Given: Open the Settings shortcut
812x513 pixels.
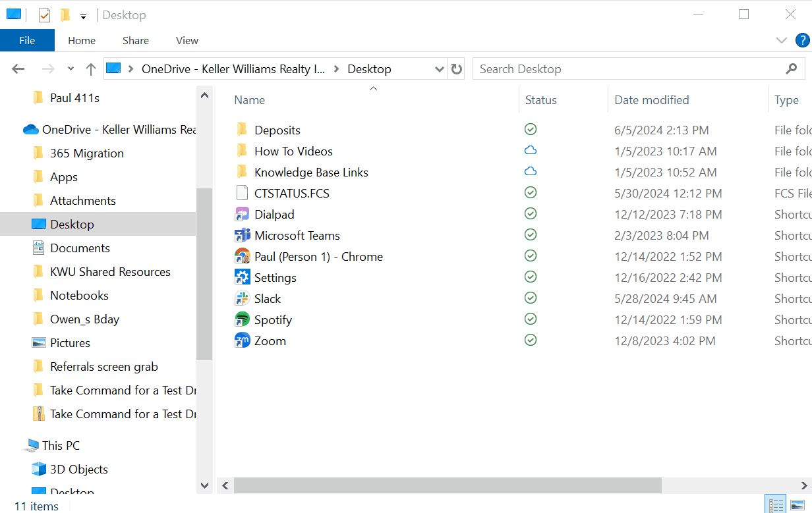Looking at the screenshot, I should (x=274, y=277).
